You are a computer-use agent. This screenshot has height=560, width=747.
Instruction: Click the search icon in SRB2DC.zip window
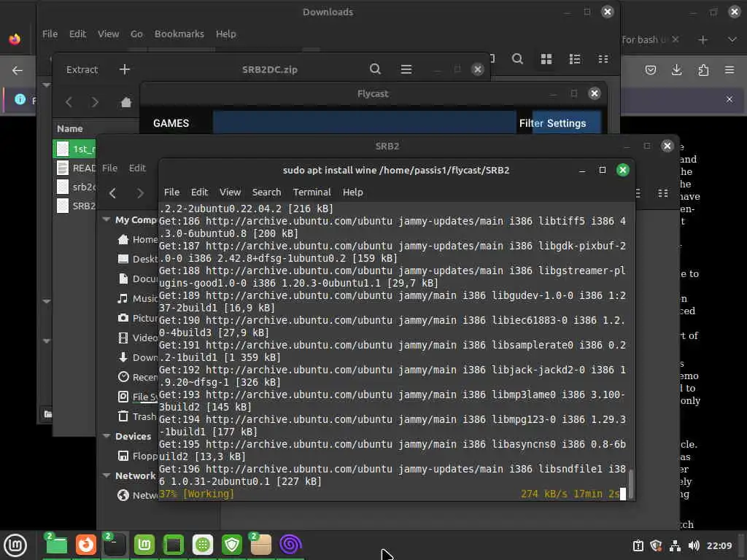[x=375, y=69]
